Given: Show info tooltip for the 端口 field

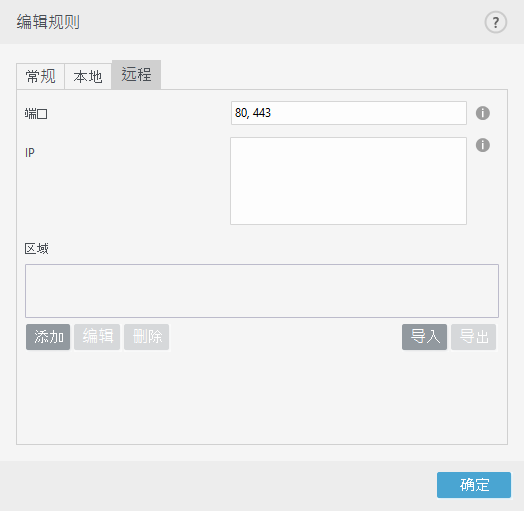Looking at the screenshot, I should (483, 113).
